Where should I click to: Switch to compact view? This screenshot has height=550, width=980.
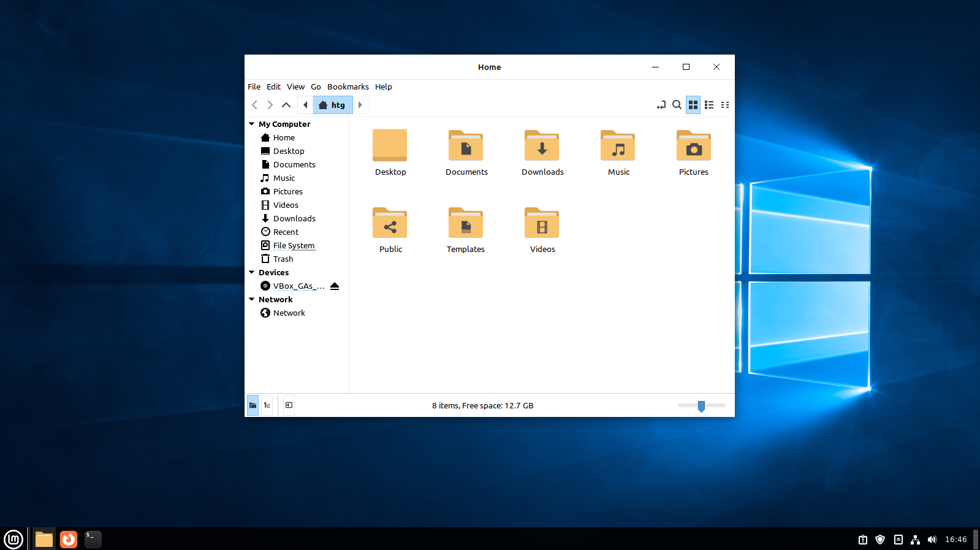click(x=725, y=105)
